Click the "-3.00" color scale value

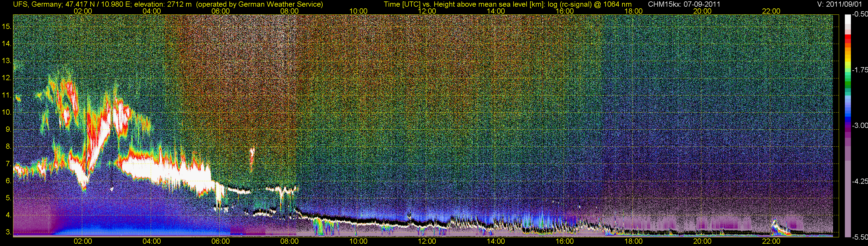coord(860,126)
